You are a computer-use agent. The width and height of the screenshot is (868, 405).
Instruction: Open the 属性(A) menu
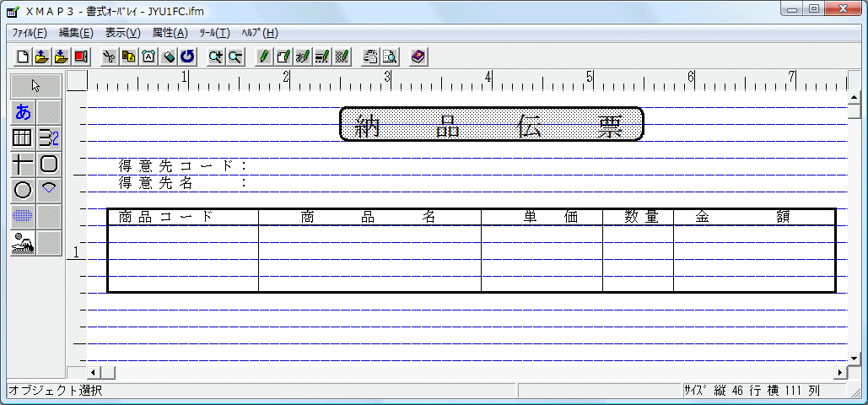coord(170,33)
